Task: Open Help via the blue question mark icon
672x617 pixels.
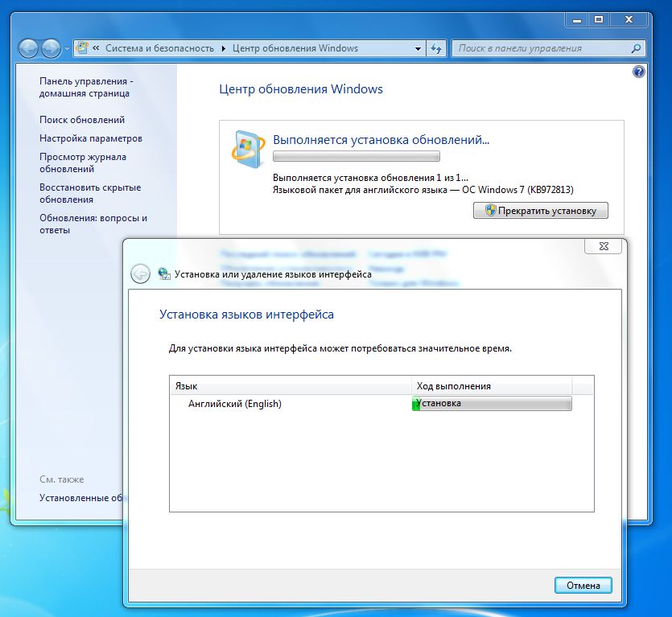Action: tap(639, 72)
